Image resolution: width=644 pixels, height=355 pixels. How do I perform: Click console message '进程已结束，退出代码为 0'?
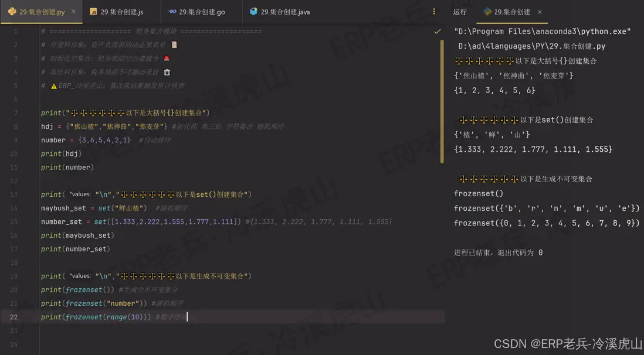pos(498,252)
